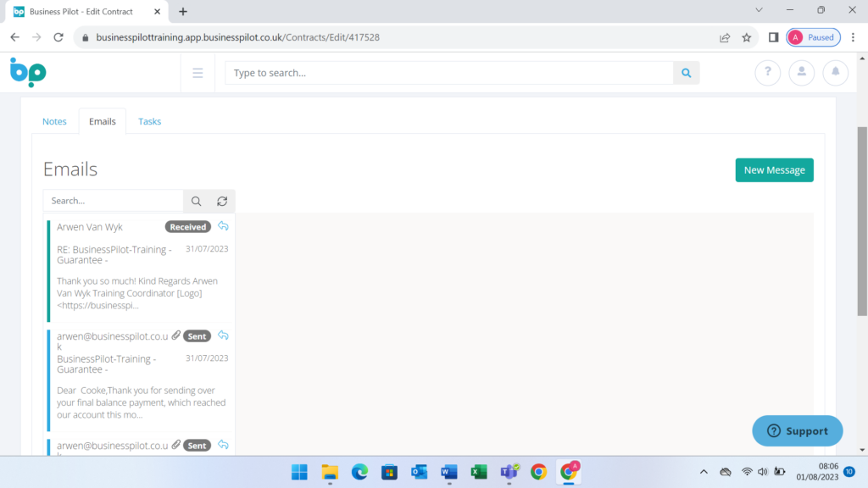Click the email list search icon
The width and height of the screenshot is (868, 488).
click(196, 201)
